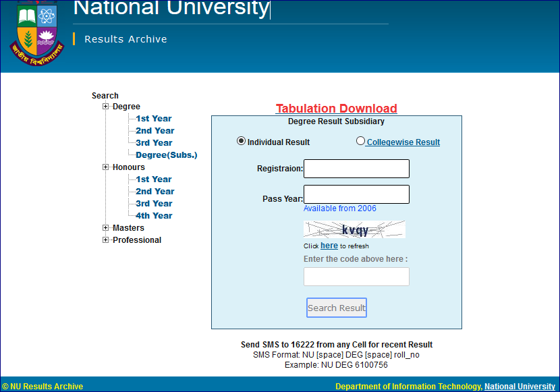Image resolution: width=560 pixels, height=392 pixels.
Task: Expand the Degree tree node
Action: click(x=105, y=107)
